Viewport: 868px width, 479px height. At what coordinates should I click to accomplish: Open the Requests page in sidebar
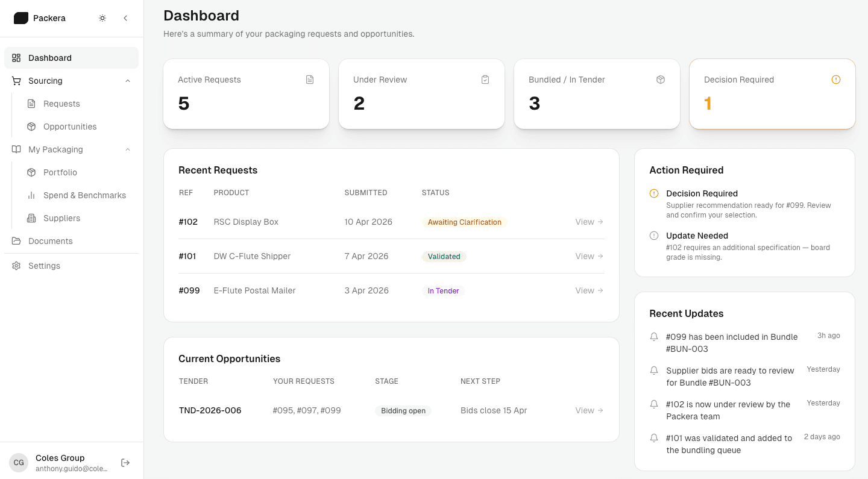coord(61,104)
